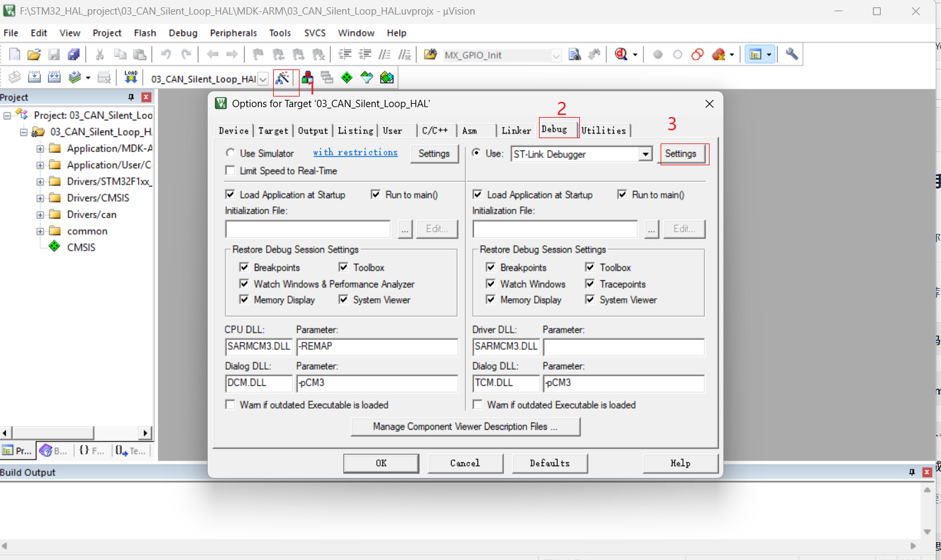This screenshot has height=560, width=941.
Task: Select Use Simulator radio button
Action: coord(230,153)
